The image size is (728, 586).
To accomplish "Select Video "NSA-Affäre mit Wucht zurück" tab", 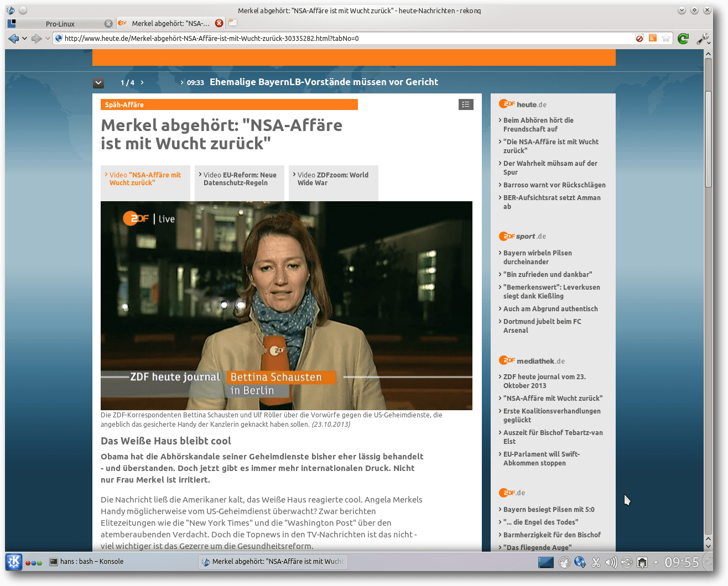I will 145,182.
